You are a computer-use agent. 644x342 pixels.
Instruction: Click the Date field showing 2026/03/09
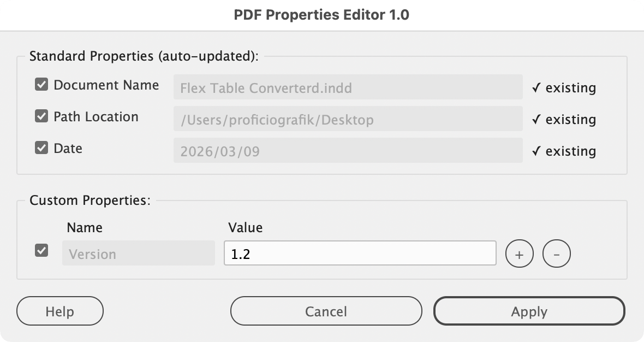[x=348, y=151]
